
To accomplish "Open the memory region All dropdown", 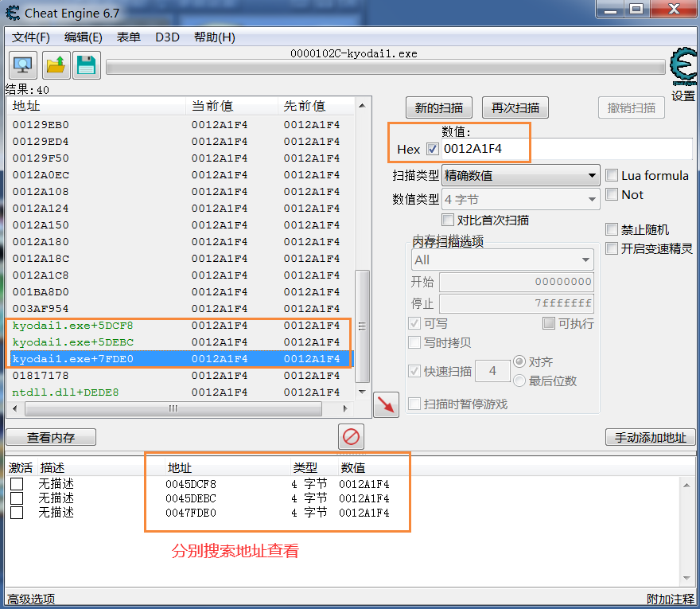I will coord(502,260).
